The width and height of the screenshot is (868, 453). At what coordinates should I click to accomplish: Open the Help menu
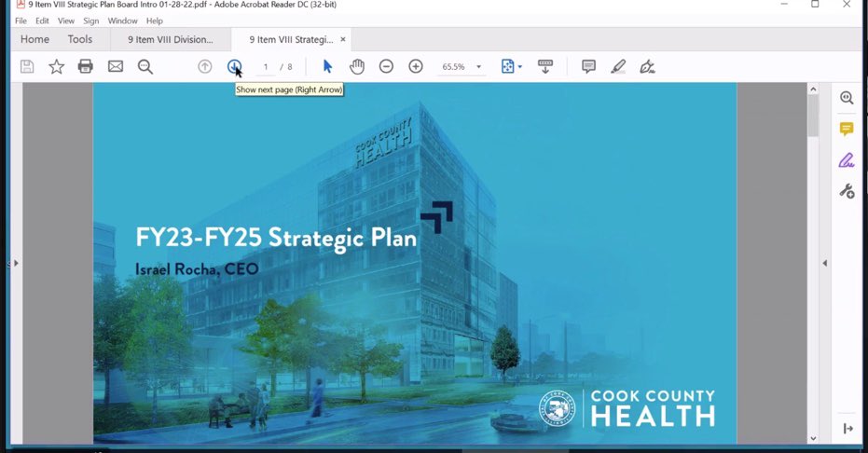click(x=155, y=21)
